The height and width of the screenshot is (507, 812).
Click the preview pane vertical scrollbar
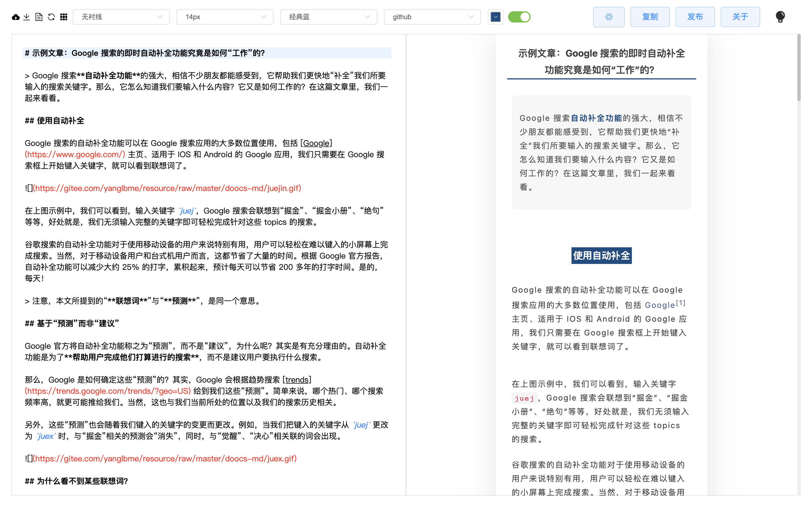pyautogui.click(x=798, y=67)
